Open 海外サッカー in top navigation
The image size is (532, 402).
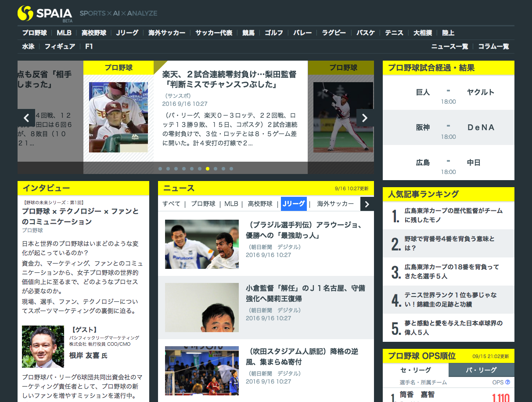click(167, 33)
